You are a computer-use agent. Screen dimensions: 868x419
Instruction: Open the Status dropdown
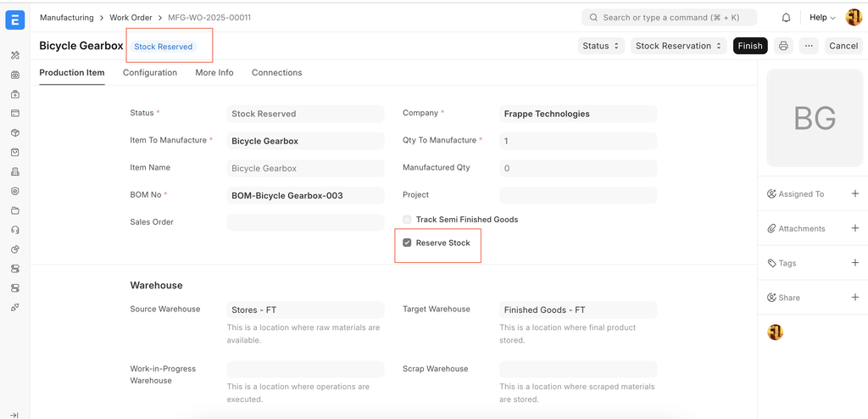click(601, 46)
